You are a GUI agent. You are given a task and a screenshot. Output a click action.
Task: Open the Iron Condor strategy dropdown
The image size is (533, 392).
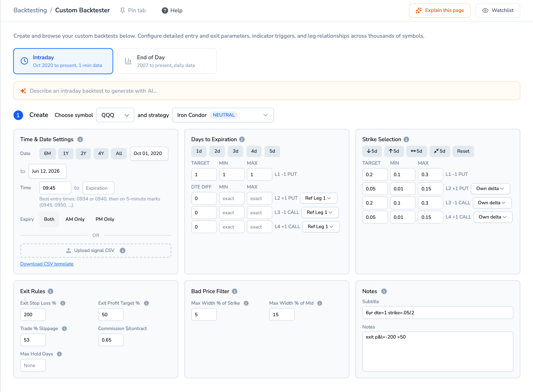(223, 115)
